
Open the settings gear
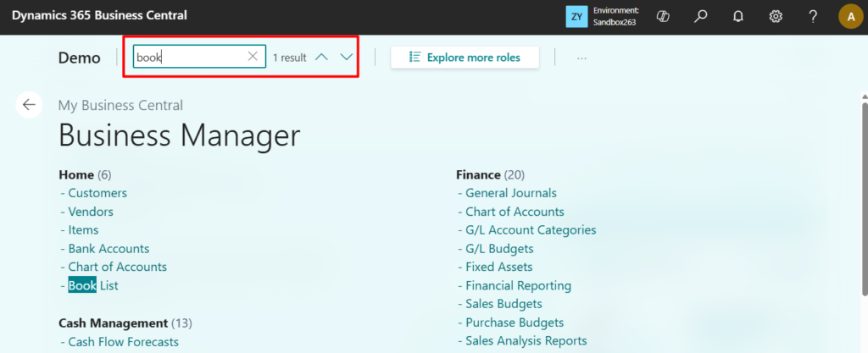775,16
